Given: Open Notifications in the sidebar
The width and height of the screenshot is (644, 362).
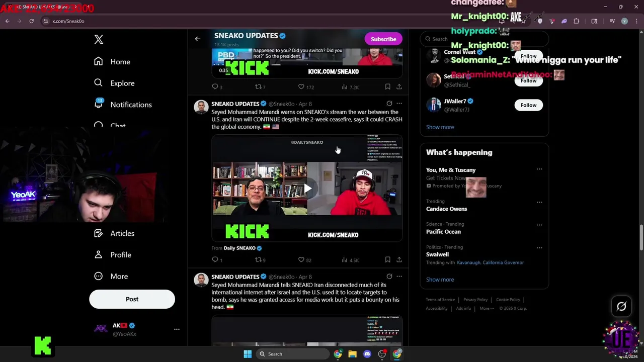Looking at the screenshot, I should (x=123, y=105).
